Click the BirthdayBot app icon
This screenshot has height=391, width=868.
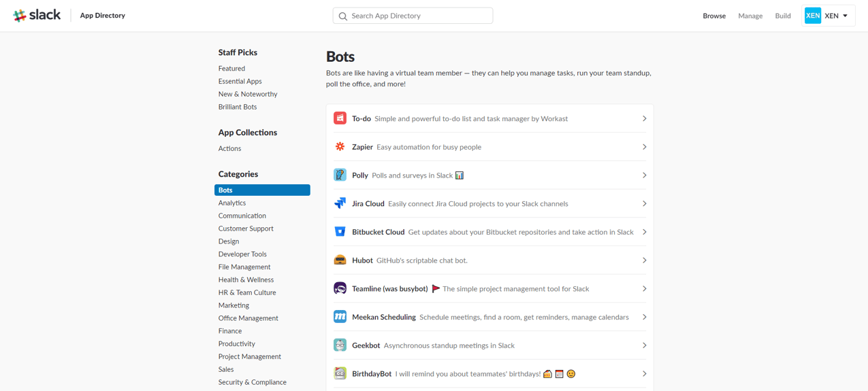point(340,373)
